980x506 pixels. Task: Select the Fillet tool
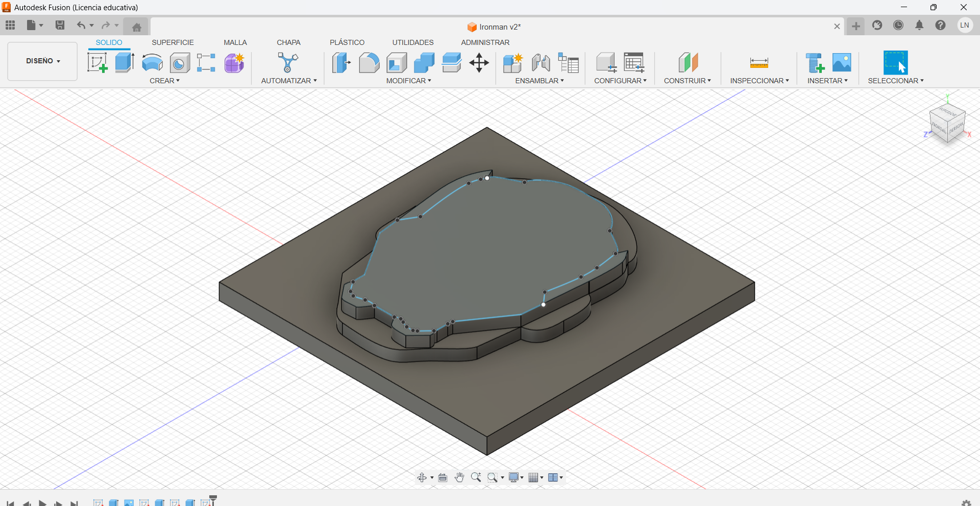[x=369, y=63]
